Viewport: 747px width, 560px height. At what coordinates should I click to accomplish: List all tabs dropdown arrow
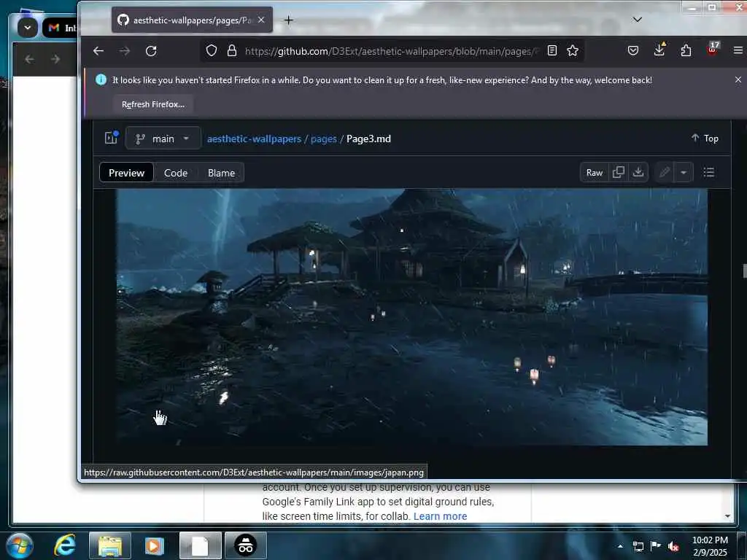click(638, 20)
